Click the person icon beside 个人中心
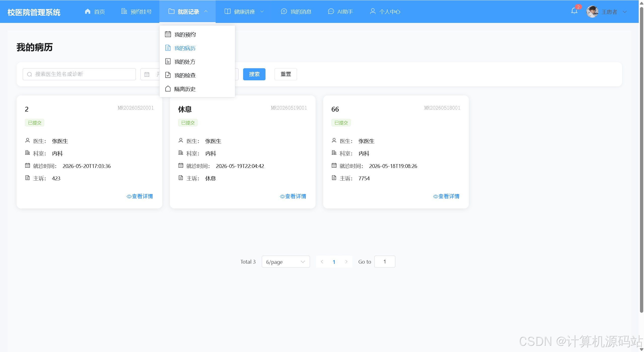This screenshot has height=352, width=644. [373, 11]
